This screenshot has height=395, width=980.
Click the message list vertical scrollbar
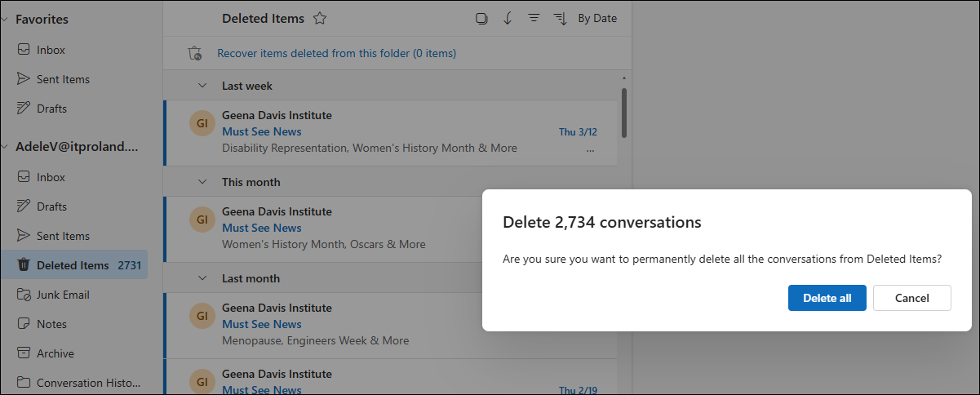(624, 113)
